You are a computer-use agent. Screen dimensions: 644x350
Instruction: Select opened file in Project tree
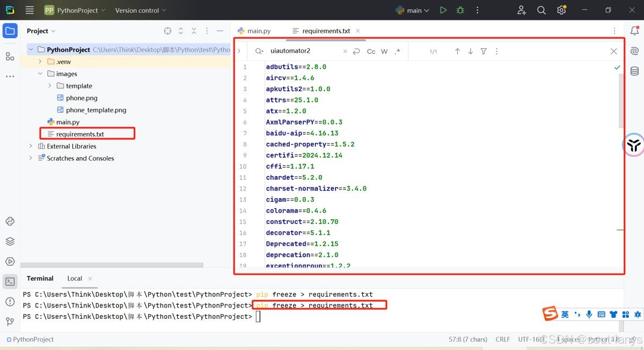167,31
